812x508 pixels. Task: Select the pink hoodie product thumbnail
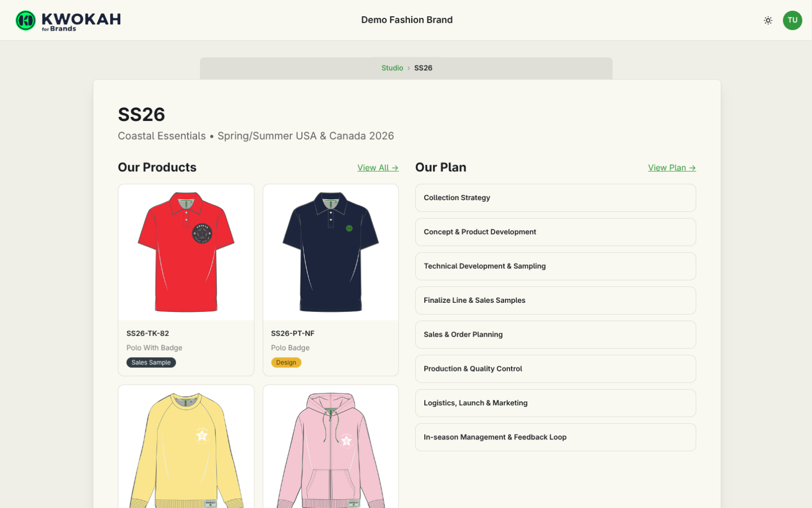pos(330,447)
